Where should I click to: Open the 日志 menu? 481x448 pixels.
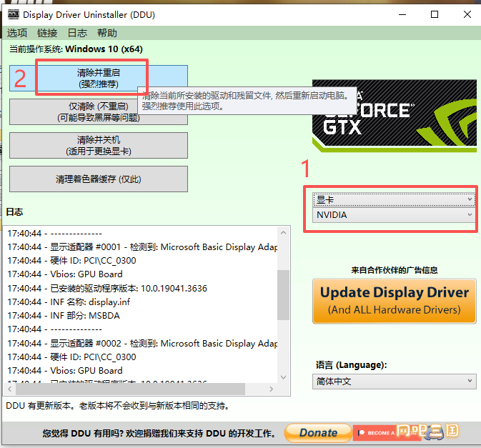point(77,33)
